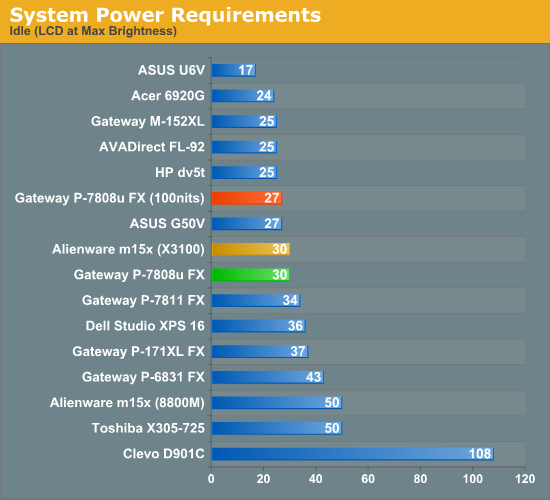Click the x-axis tick label 80
Image resolution: width=550 pixels, height=500 pixels.
coord(420,479)
